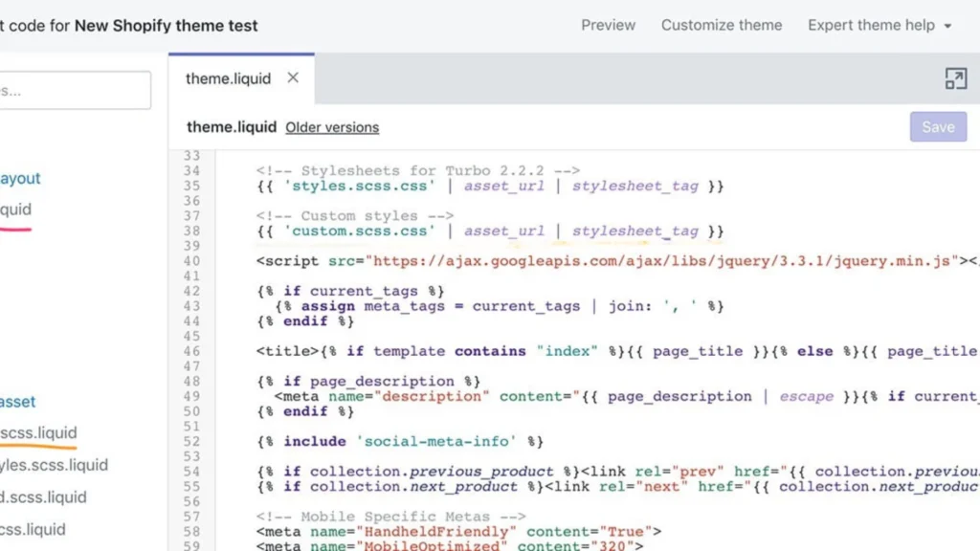
Task: Click line number 40 in the gutter
Action: tap(191, 260)
